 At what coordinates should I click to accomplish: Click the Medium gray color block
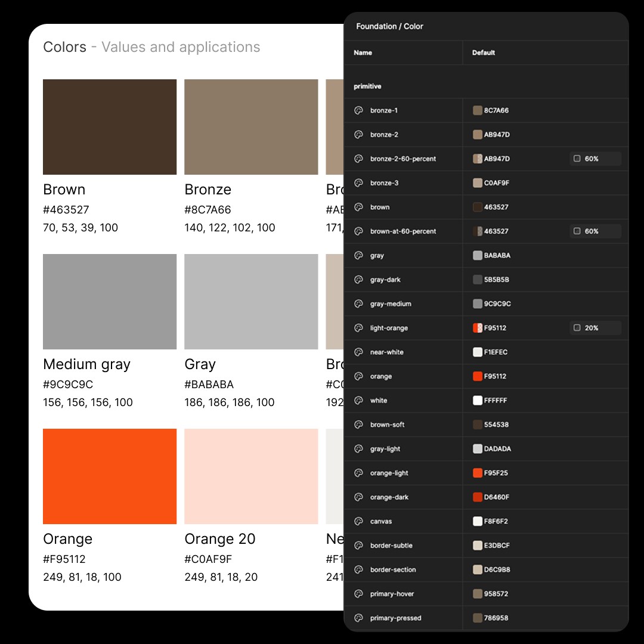coord(110,302)
